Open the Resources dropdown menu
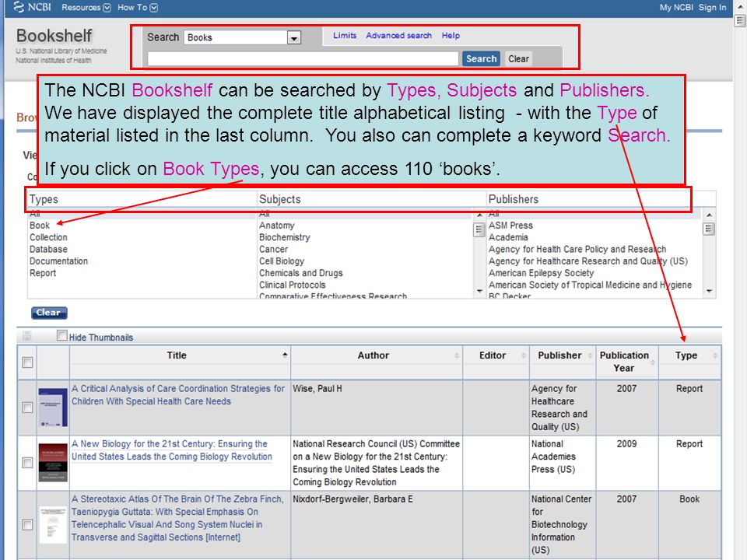 86,8
